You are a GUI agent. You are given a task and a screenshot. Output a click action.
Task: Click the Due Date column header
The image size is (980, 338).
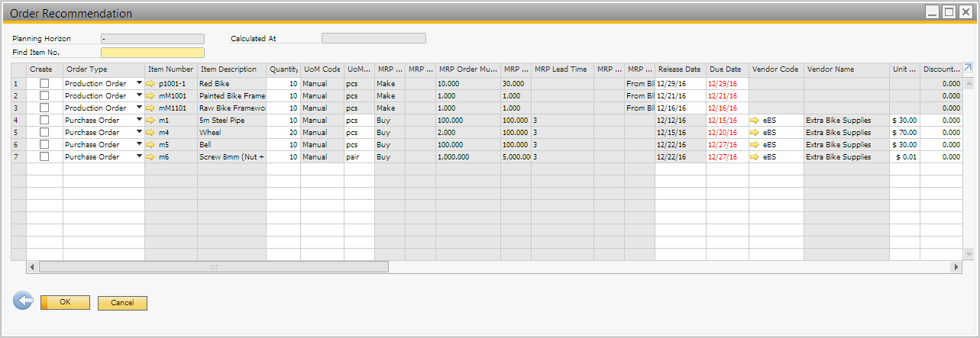[726, 69]
